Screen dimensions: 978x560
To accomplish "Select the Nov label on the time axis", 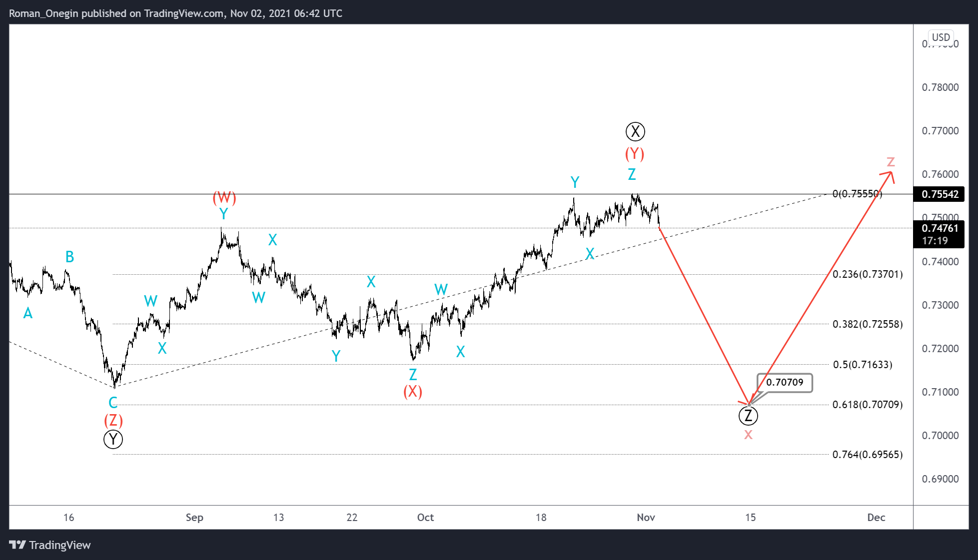I will tap(646, 518).
